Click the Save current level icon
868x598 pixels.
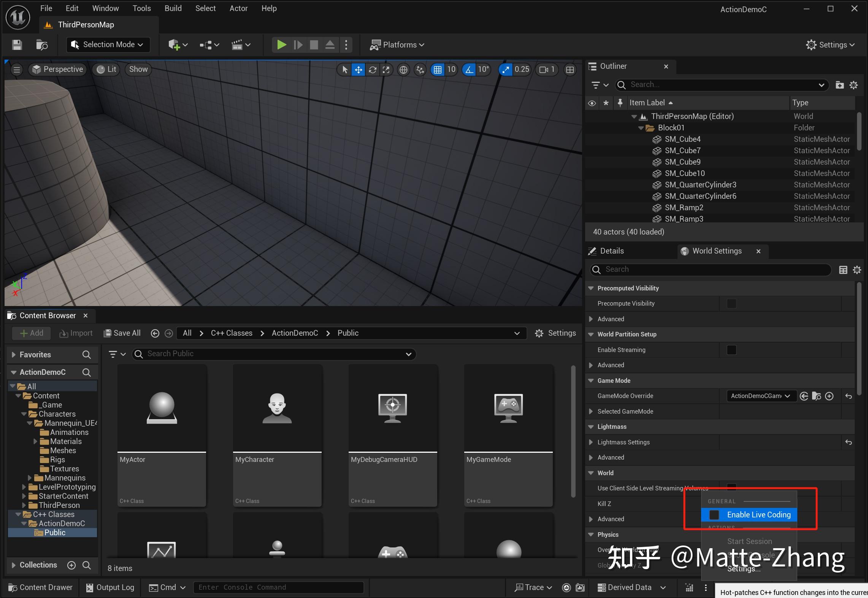pyautogui.click(x=17, y=45)
